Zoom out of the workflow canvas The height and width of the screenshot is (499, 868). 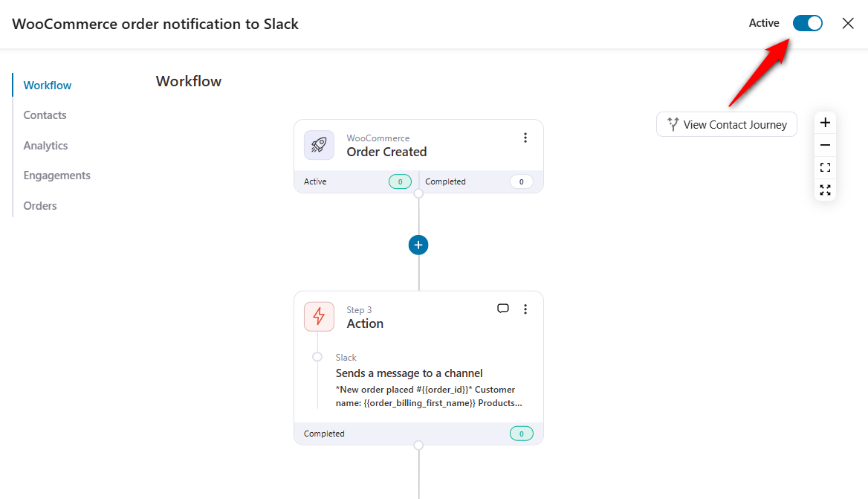[825, 144]
